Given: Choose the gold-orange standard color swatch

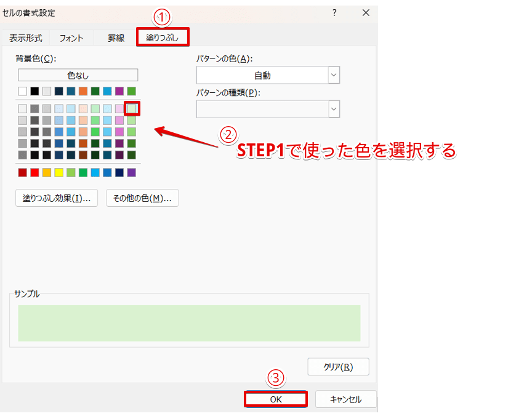Looking at the screenshot, I should [x=47, y=172].
